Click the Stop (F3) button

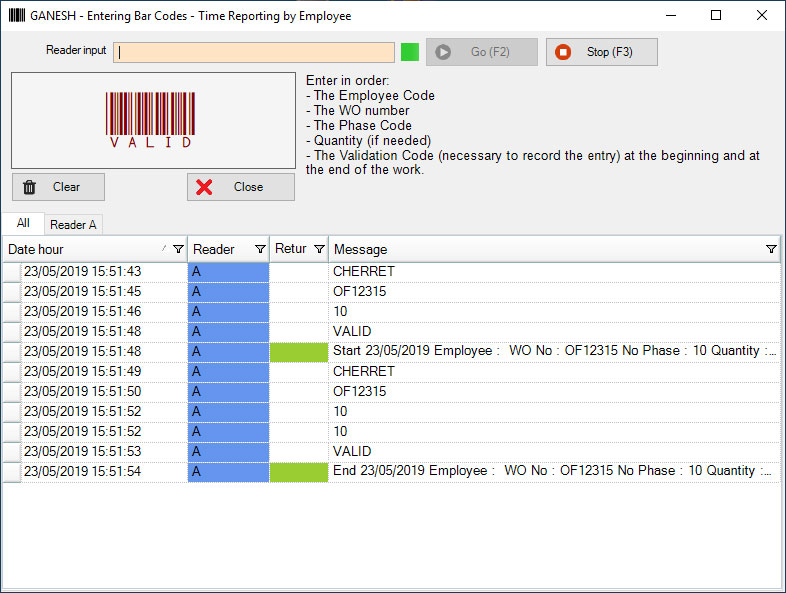click(x=601, y=52)
